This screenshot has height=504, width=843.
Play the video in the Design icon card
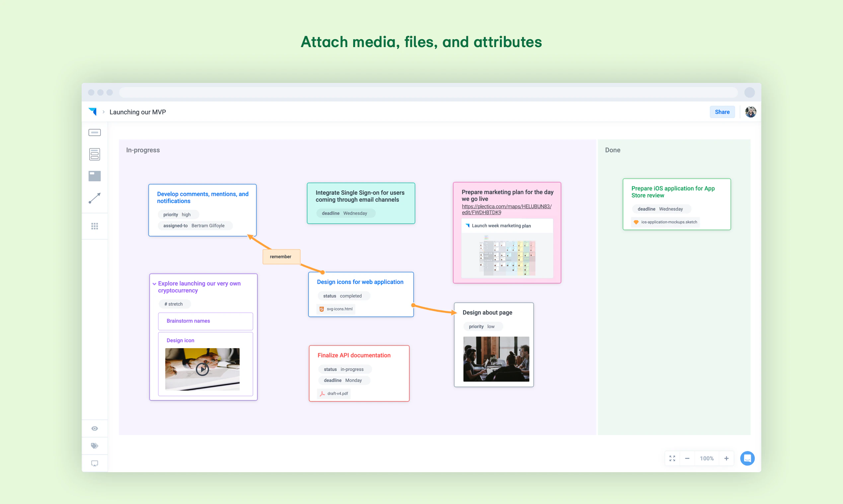point(202,369)
